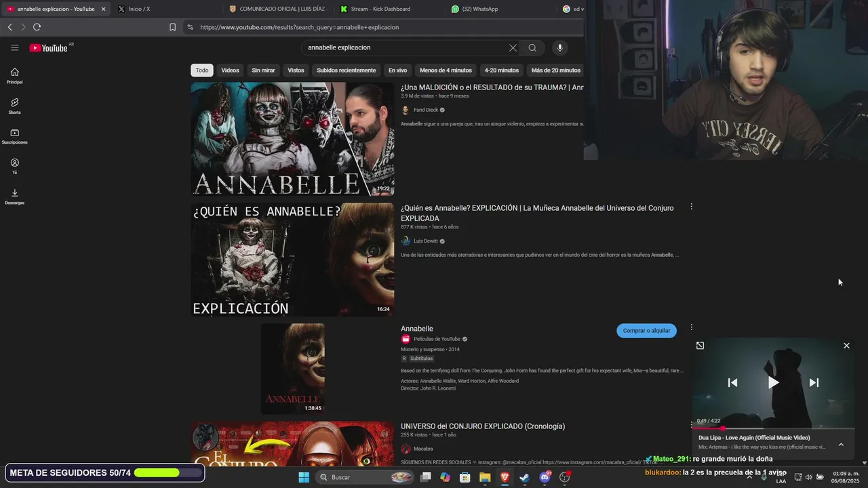
Task: Open Steam from the taskbar
Action: (x=524, y=477)
